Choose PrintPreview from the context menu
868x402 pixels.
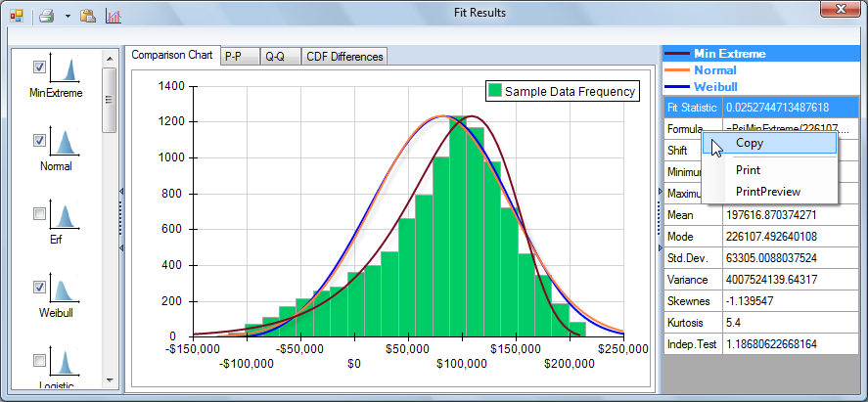pos(767,192)
